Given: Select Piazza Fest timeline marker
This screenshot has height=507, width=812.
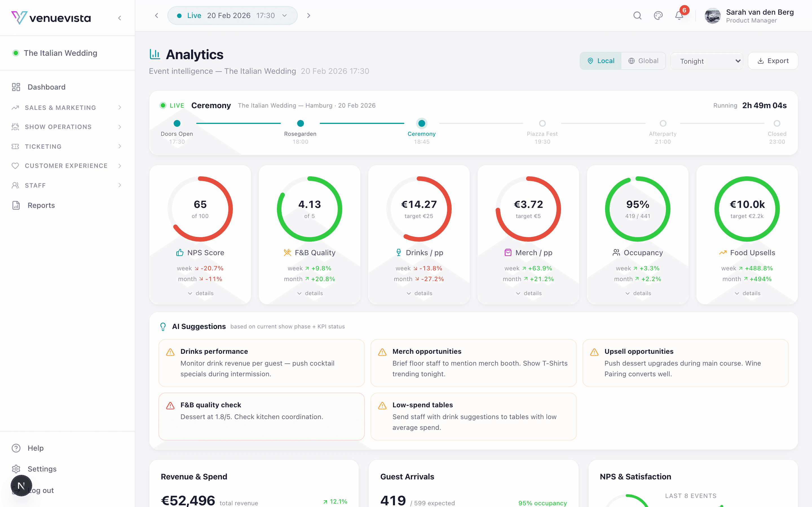Looking at the screenshot, I should pos(542,124).
